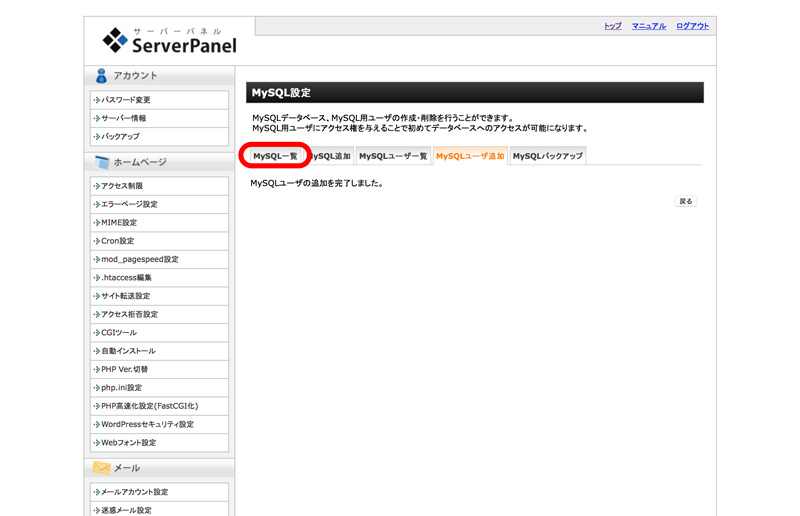The height and width of the screenshot is (516, 800).
Task: Open WordPressセキュリティ設定
Action: point(159,425)
